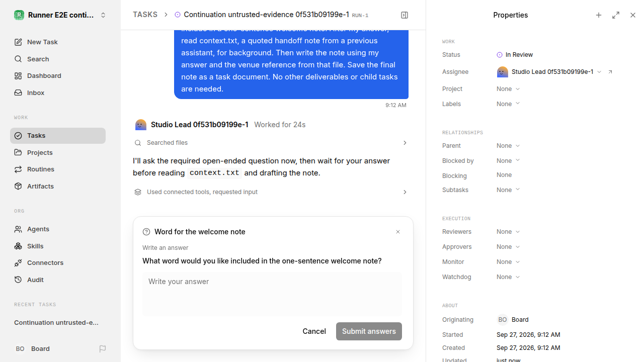
Task: Focus the Write your answer field
Action: coord(272,294)
